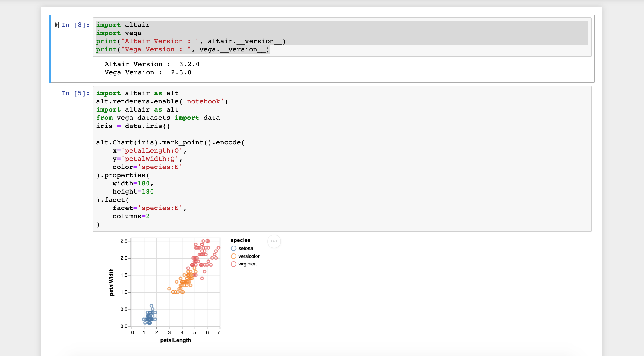Toggle the setosa legend marker

click(x=233, y=248)
